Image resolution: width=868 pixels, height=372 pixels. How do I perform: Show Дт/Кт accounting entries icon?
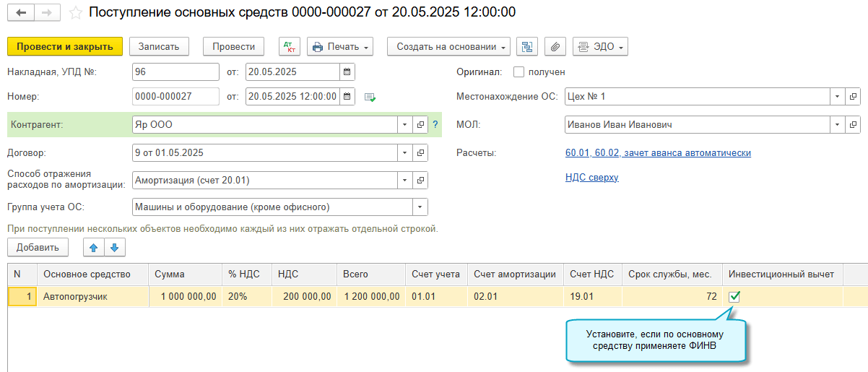pos(290,46)
